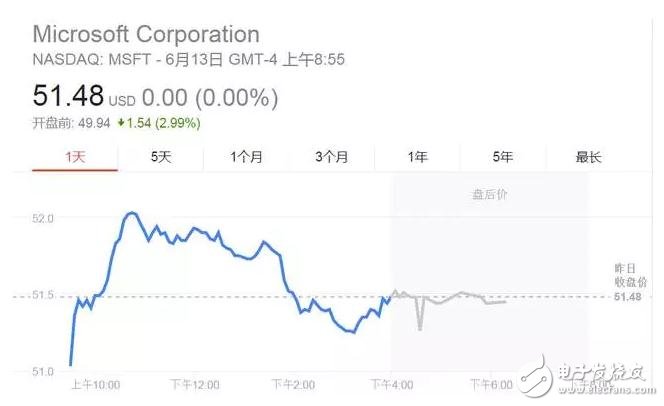Image resolution: width=664 pixels, height=406 pixels.
Task: Click the green down arrow indicator
Action: click(121, 123)
